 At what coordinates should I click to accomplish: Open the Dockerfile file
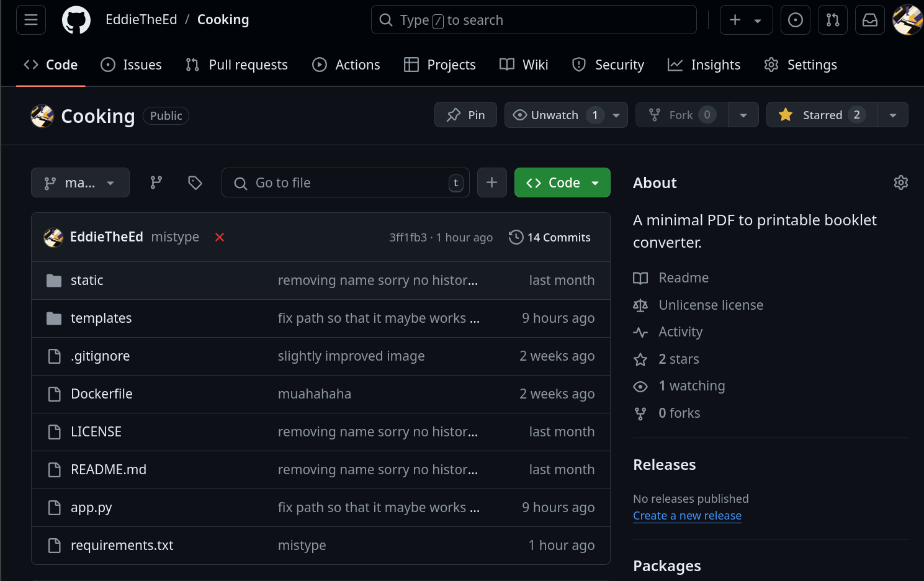[102, 394]
